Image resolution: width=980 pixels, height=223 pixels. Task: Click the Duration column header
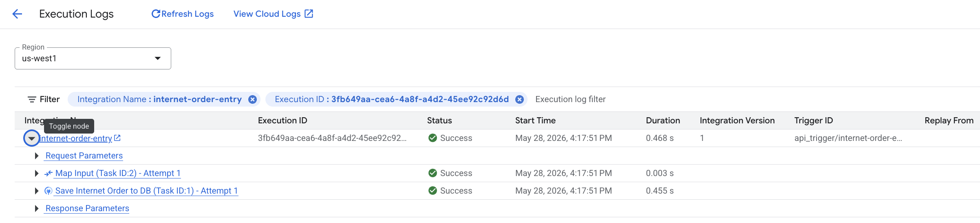click(663, 120)
